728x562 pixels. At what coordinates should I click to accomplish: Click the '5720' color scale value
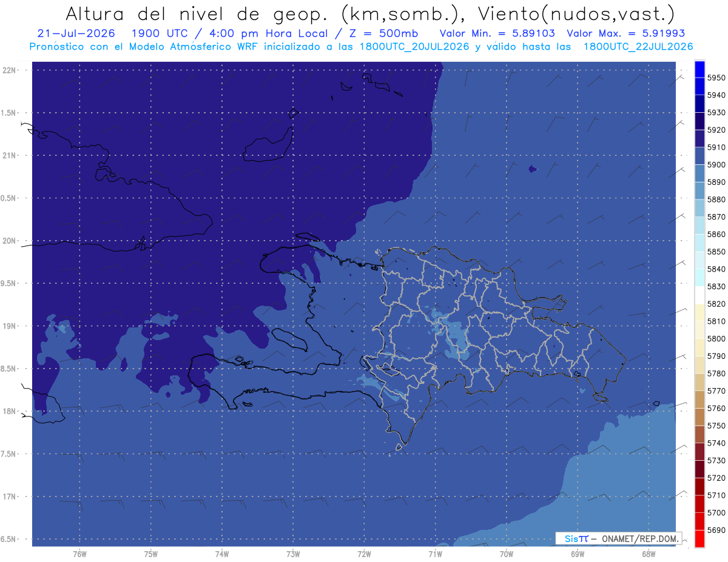[x=716, y=478]
